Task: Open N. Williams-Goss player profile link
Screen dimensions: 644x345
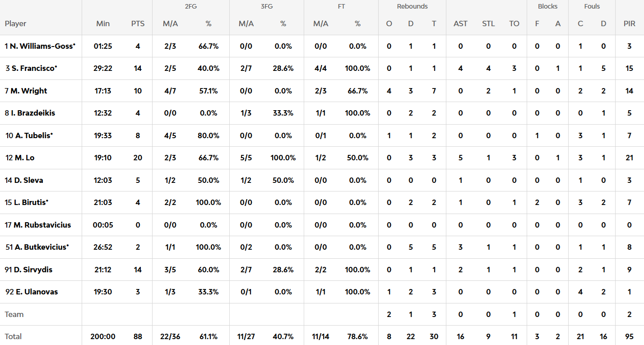Action: point(42,46)
